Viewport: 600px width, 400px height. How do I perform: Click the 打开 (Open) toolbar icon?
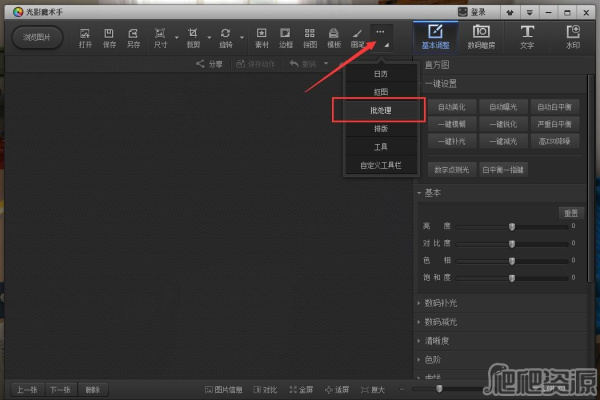(85, 38)
